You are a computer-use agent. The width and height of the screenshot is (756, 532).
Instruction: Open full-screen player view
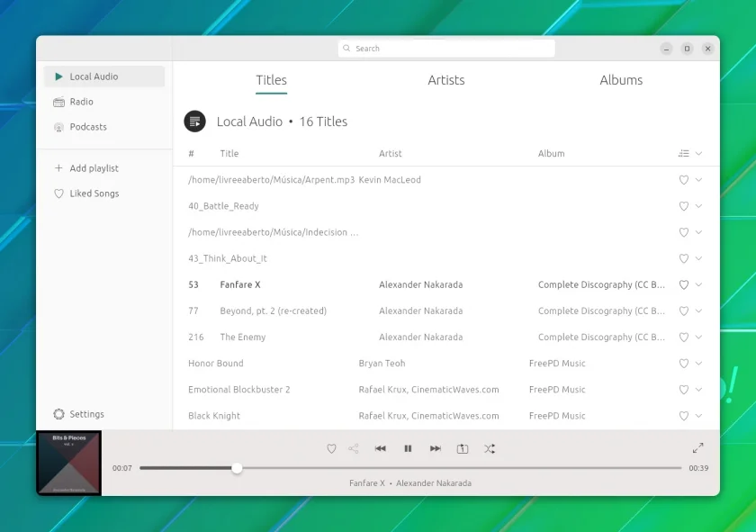click(697, 447)
